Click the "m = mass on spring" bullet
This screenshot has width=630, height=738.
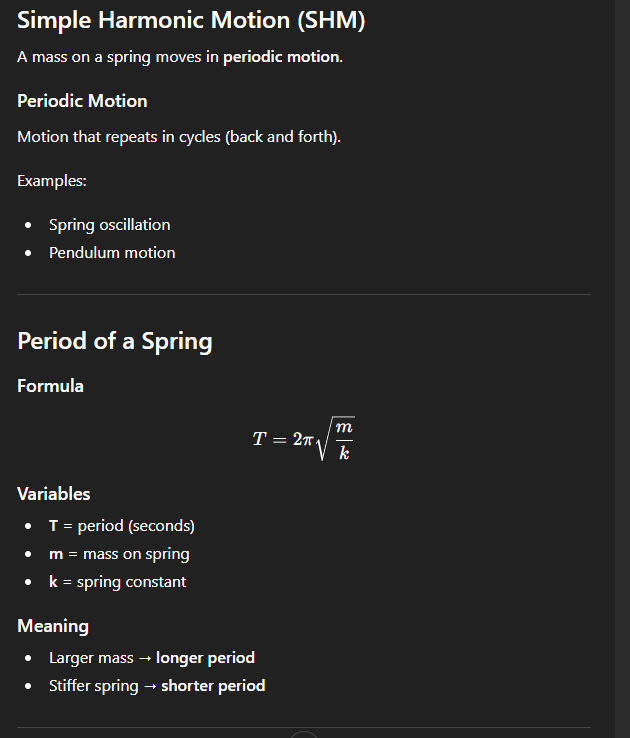119,554
